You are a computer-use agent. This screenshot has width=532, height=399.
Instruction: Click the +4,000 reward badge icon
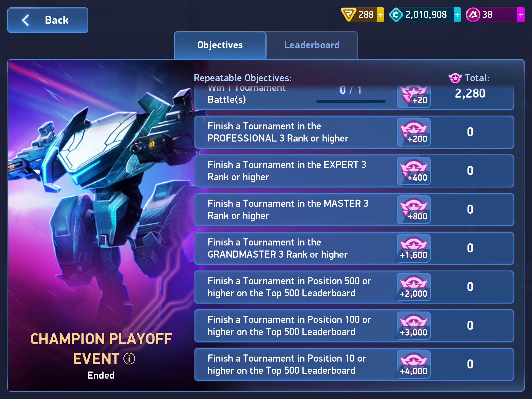click(x=414, y=364)
